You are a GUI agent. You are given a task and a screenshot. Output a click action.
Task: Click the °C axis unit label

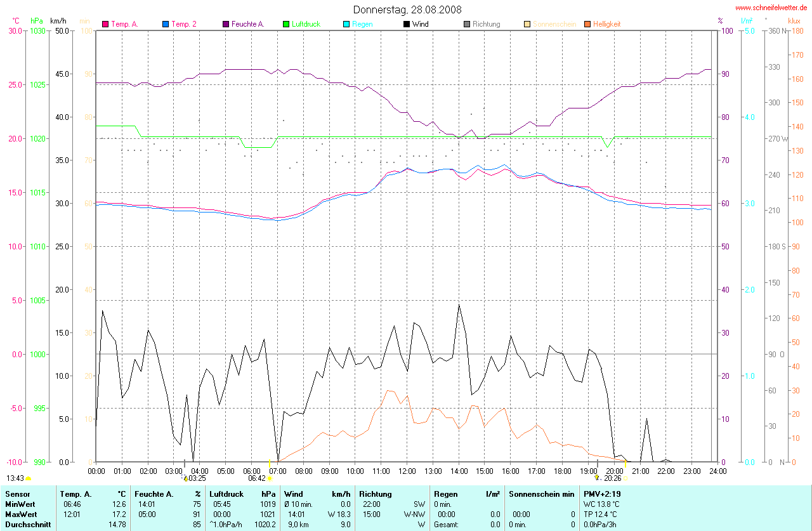(x=16, y=21)
